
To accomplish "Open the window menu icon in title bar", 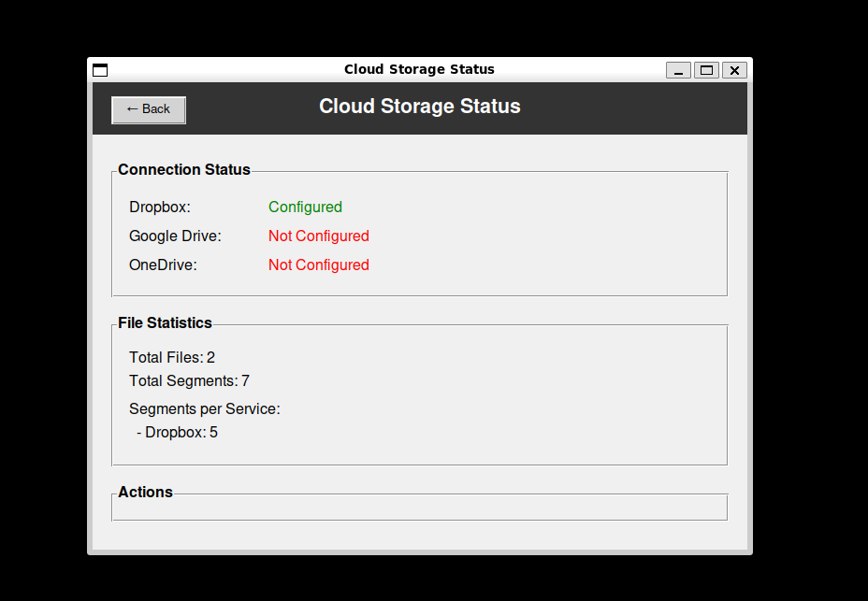I will click(x=100, y=70).
